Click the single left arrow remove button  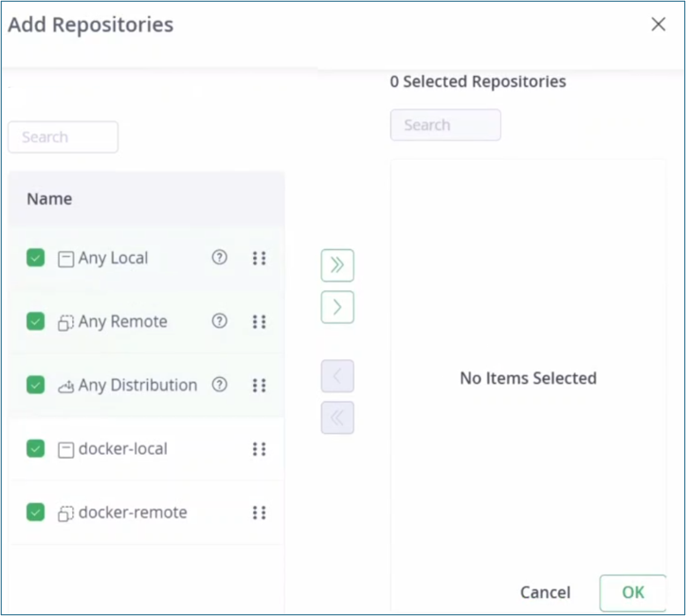(337, 376)
